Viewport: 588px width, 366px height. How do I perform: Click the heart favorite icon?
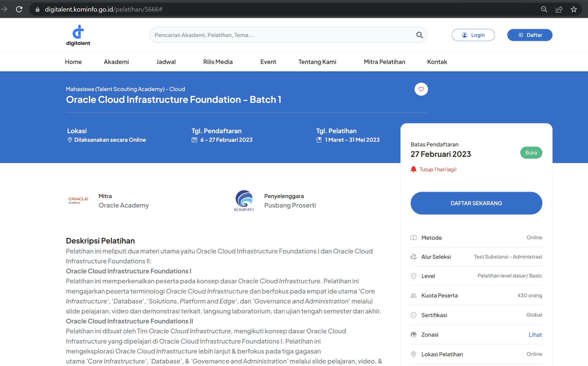point(421,89)
